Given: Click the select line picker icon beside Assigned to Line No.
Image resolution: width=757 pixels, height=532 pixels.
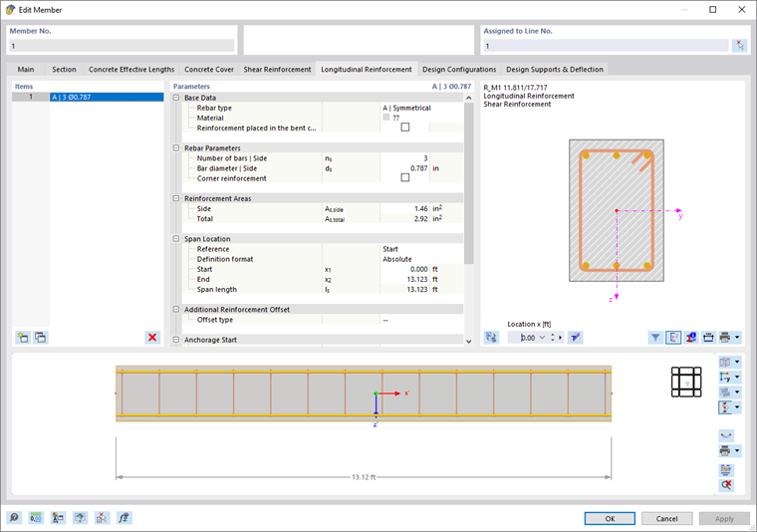Looking at the screenshot, I should pyautogui.click(x=740, y=46).
